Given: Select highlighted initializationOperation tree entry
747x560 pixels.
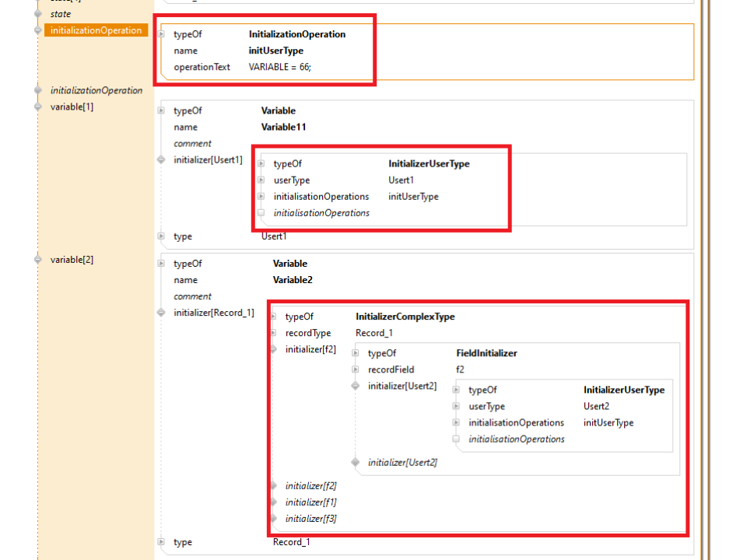Looking at the screenshot, I should (x=96, y=30).
